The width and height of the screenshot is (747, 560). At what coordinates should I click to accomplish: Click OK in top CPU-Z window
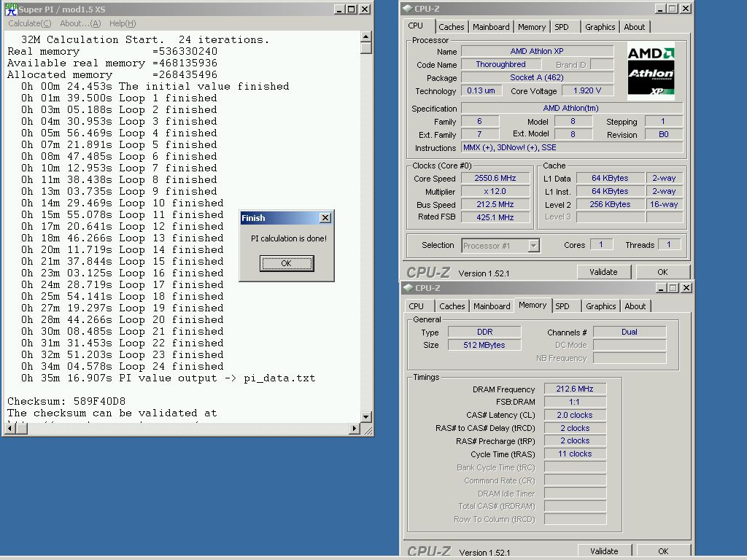[662, 272]
